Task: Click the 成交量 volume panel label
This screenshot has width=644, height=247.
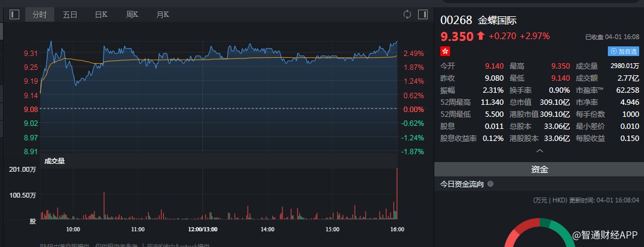Action: tap(54, 161)
